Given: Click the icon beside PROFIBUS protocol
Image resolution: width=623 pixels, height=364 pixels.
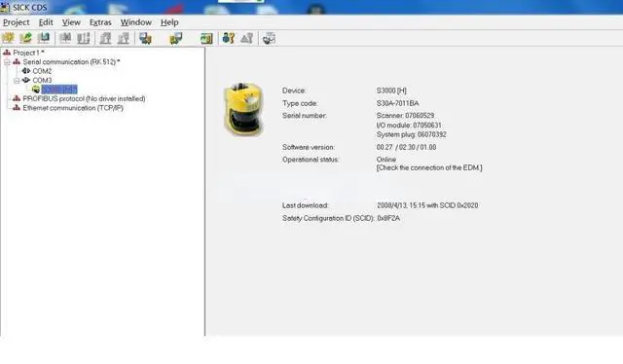Looking at the screenshot, I should 17,98.
